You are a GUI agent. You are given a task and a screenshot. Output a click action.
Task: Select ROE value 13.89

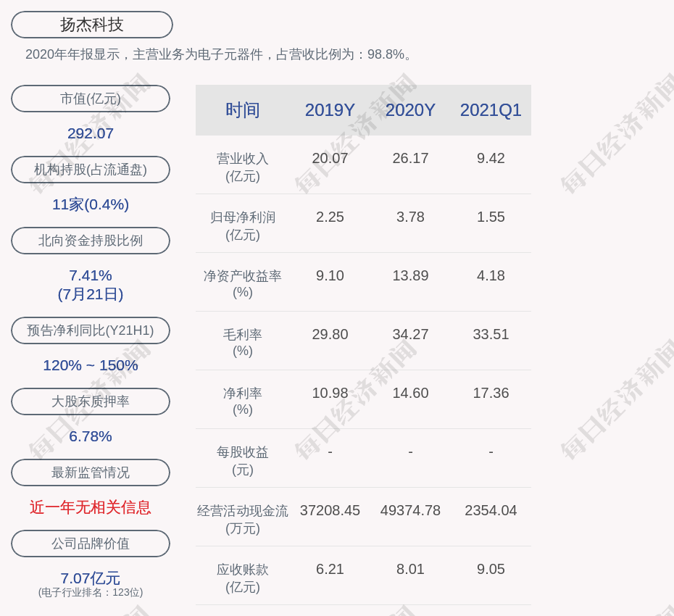click(x=410, y=275)
